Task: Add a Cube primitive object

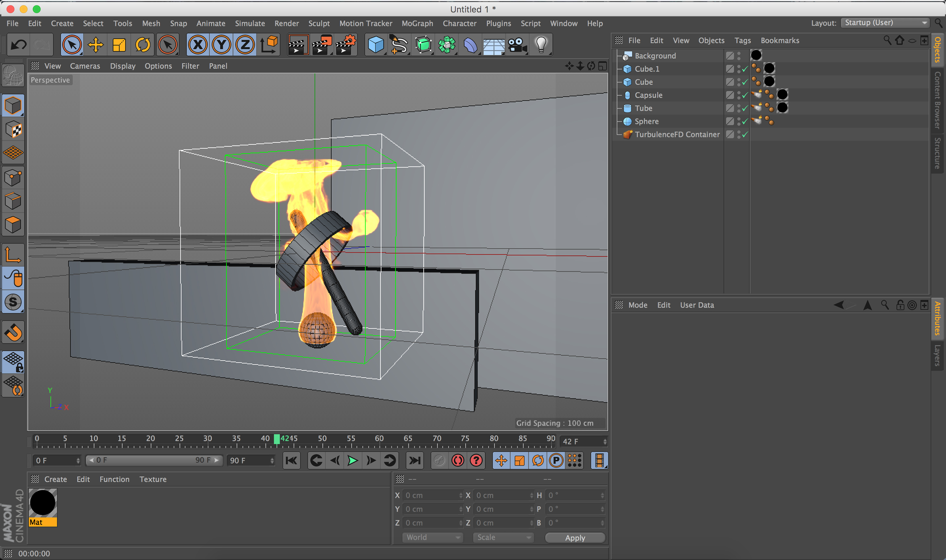Action: tap(375, 45)
